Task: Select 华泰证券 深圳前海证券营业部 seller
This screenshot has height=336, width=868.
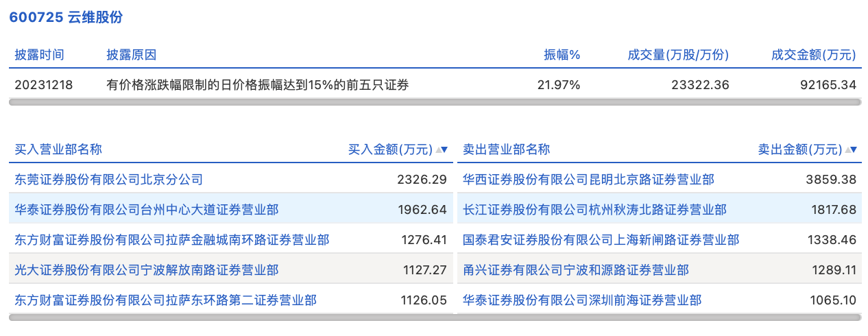Action: click(x=582, y=300)
